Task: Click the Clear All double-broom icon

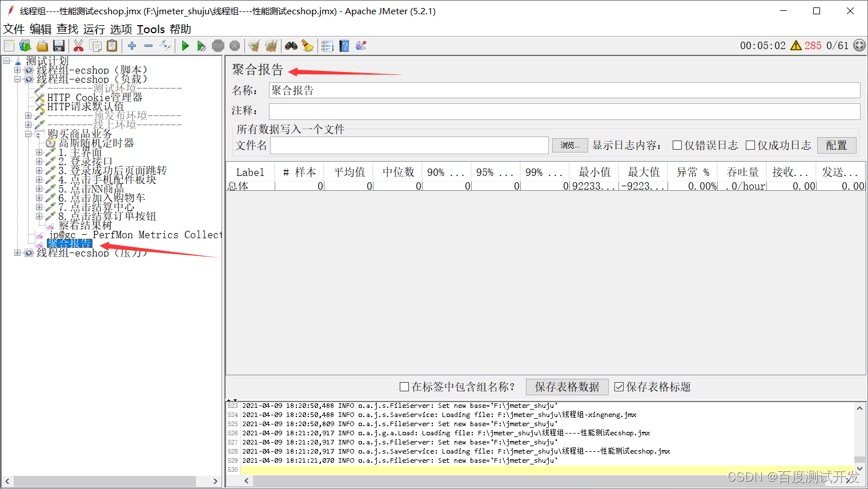Action: (271, 46)
